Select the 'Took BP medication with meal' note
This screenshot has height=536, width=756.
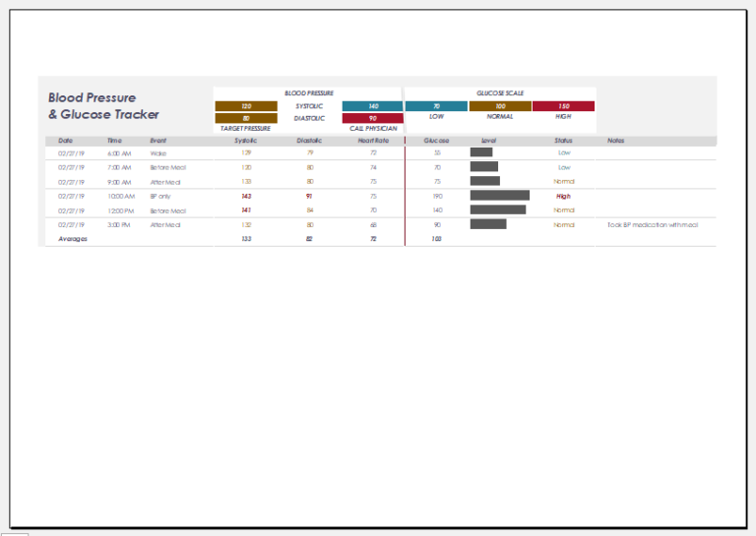coord(653,225)
